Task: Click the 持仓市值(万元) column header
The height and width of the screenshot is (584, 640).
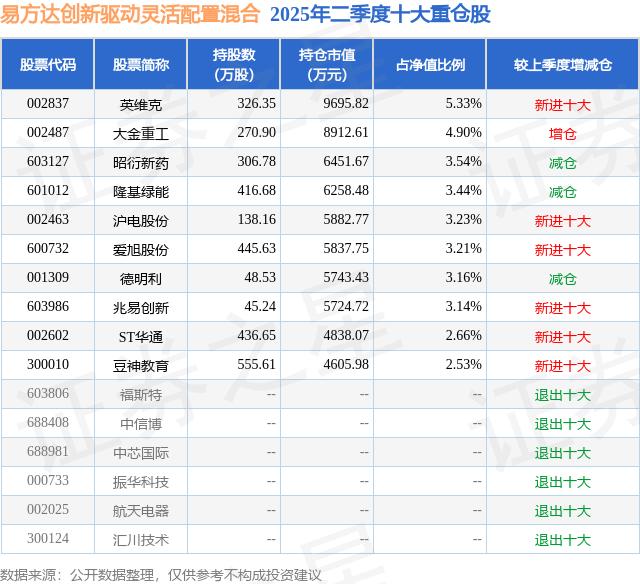Action: point(327,64)
